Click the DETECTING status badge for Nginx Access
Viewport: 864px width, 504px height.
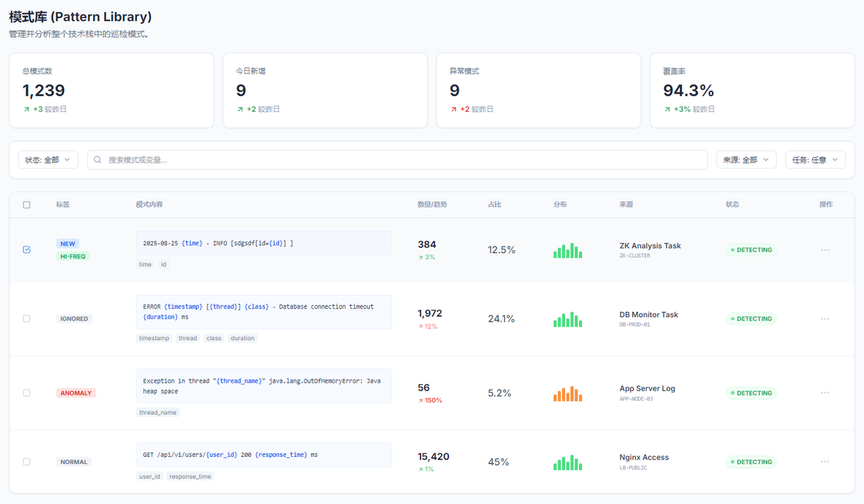click(x=751, y=462)
